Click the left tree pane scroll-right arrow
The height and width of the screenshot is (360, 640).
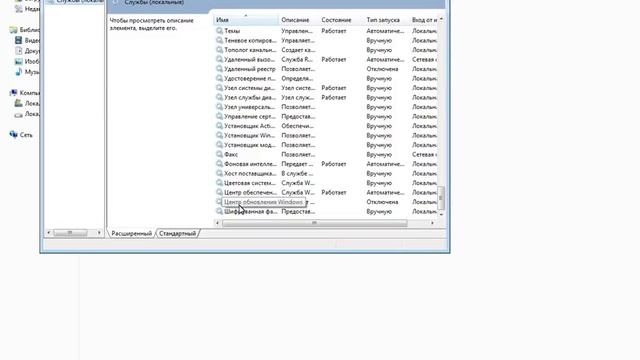(x=99, y=233)
